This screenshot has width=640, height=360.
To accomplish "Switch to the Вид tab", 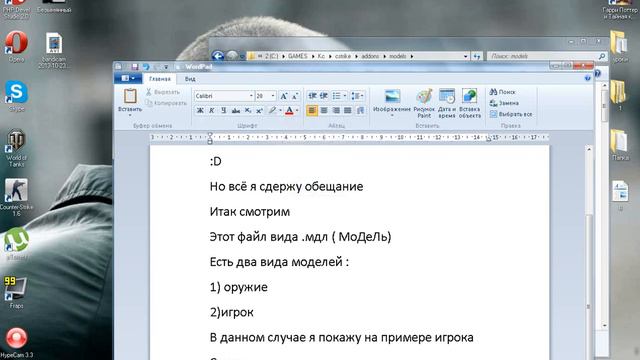I will (190, 79).
